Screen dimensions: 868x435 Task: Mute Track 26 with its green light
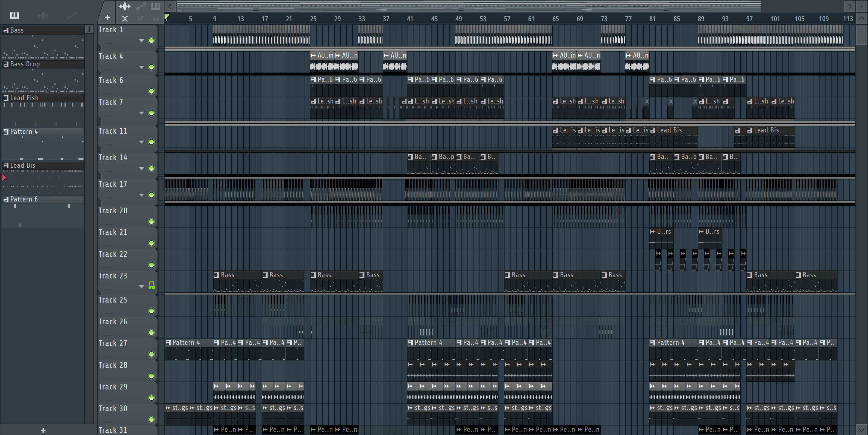click(x=152, y=332)
